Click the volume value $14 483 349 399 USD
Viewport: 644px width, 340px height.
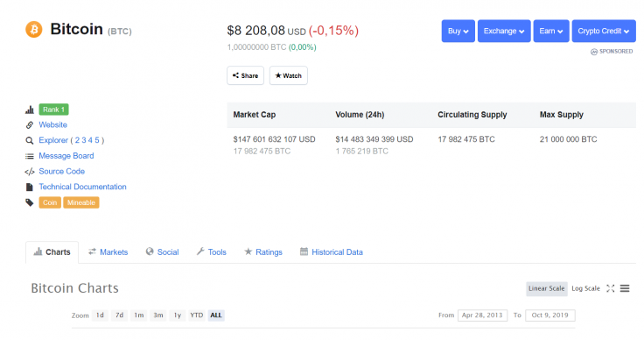pos(374,139)
